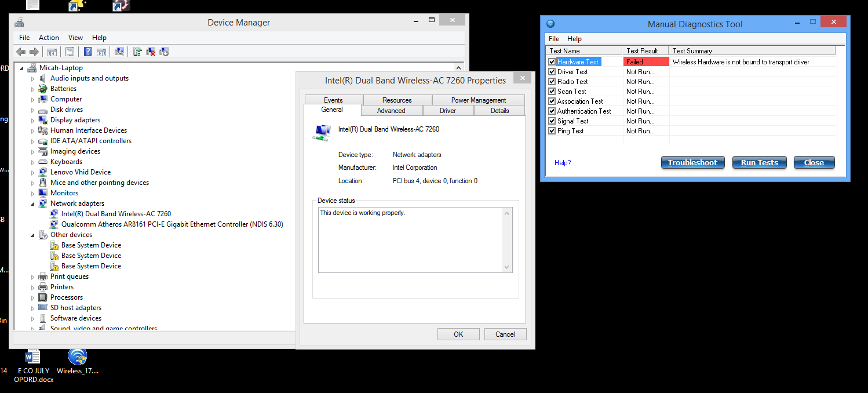Toggle the Radio Test checkbox
Viewport: 868px width, 393px height.
point(552,82)
